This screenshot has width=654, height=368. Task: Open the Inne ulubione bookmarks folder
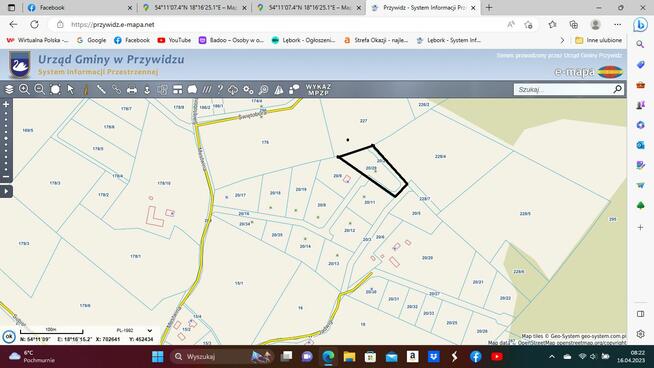point(599,40)
